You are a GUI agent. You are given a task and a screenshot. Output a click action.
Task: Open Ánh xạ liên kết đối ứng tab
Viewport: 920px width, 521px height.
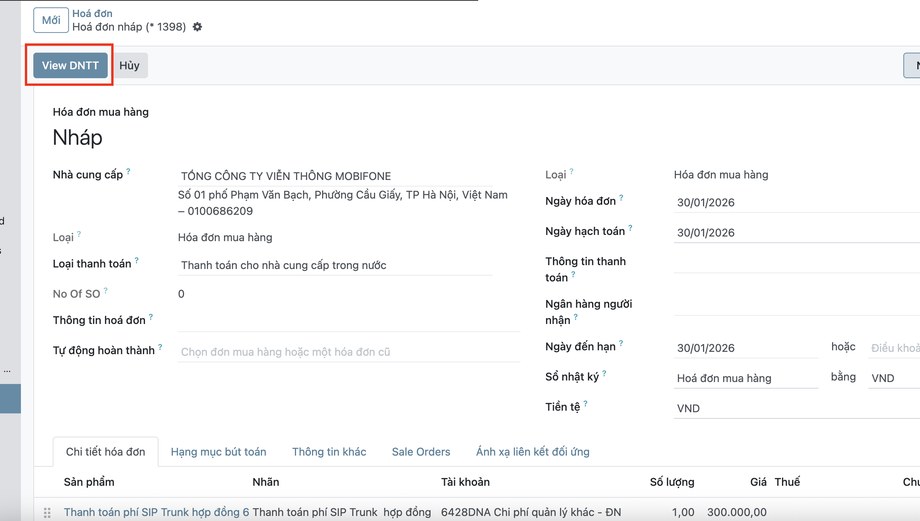(533, 452)
